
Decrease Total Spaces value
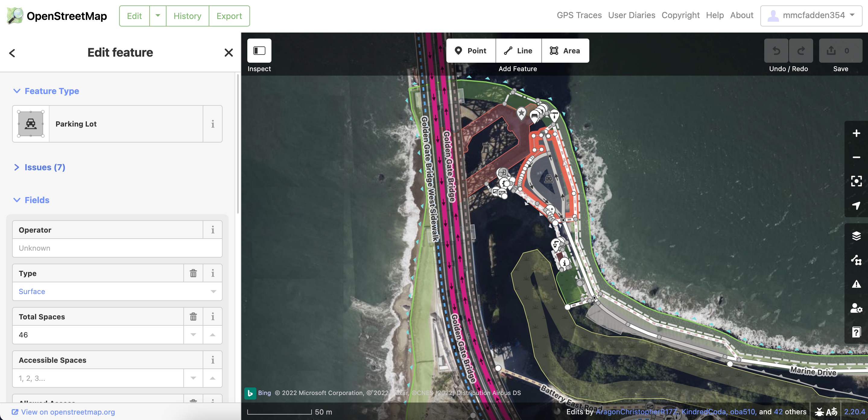tap(193, 335)
